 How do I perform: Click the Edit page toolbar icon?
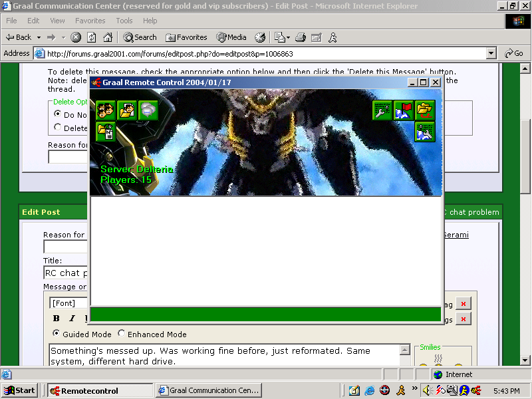tap(317, 37)
